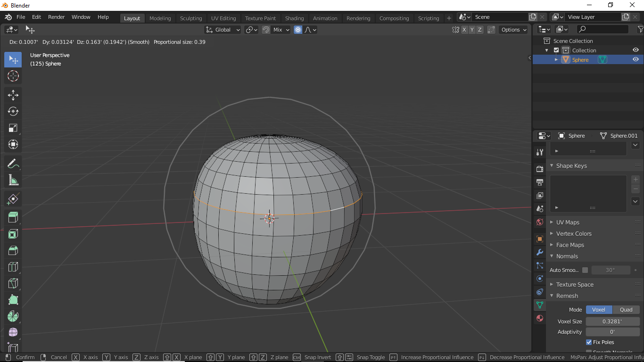Toggle snapping magnet in header
Image resolution: width=644 pixels, height=362 pixels.
click(x=266, y=30)
